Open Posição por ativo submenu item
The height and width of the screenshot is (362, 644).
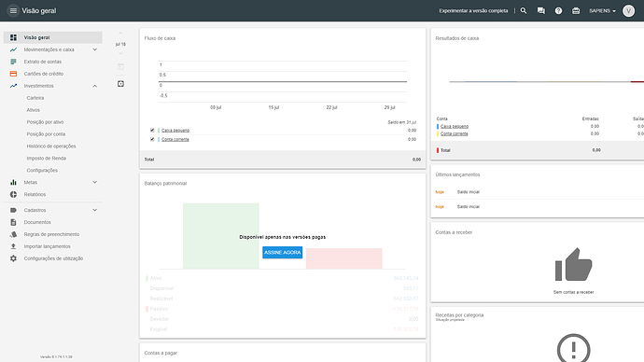point(45,122)
